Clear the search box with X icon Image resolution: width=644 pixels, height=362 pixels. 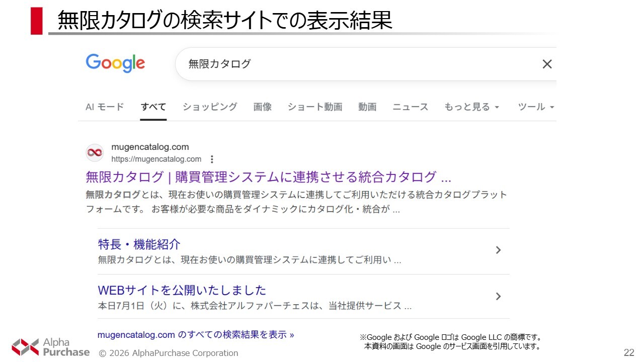547,64
